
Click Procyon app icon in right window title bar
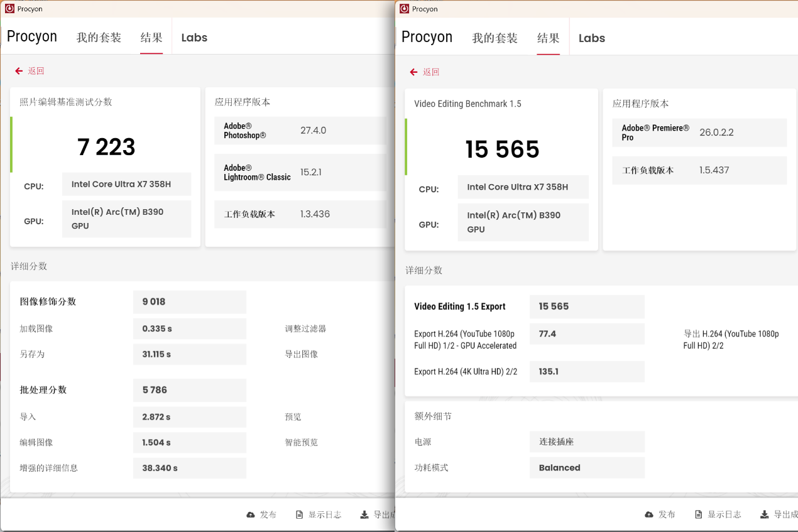coord(405,9)
